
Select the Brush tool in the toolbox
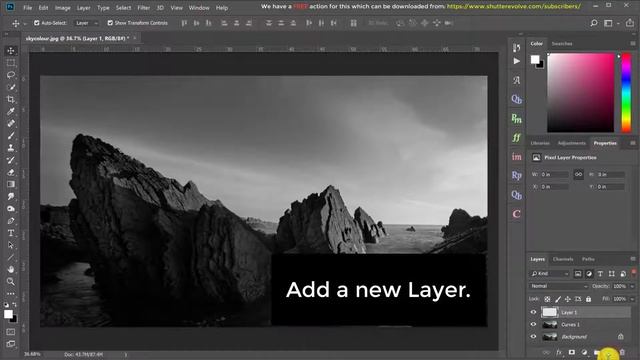pyautogui.click(x=11, y=136)
